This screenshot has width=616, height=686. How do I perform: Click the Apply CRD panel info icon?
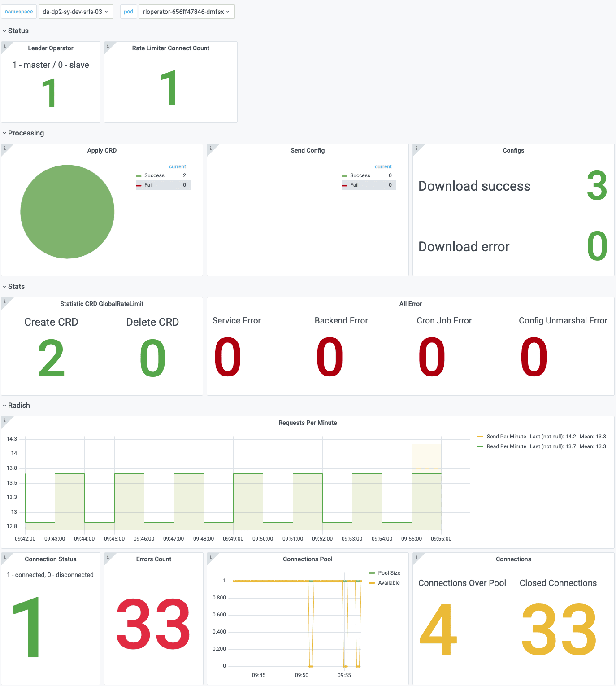point(5,147)
